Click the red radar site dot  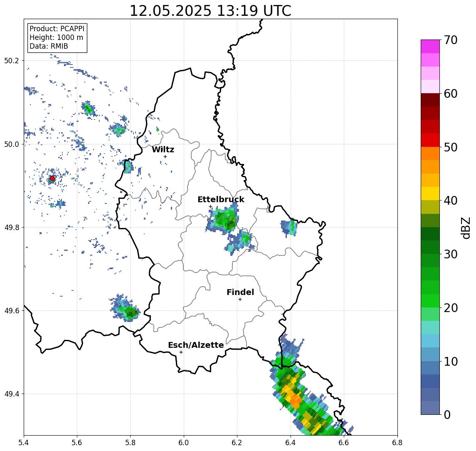(x=52, y=178)
